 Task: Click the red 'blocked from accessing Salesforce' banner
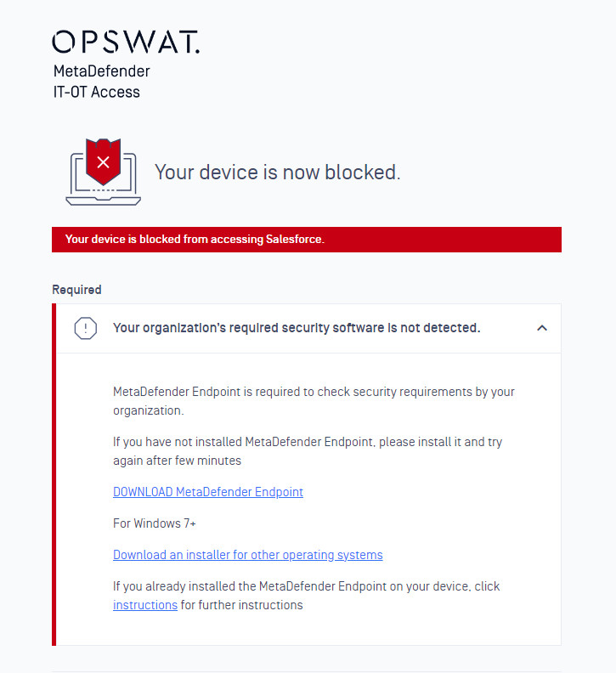click(x=307, y=240)
